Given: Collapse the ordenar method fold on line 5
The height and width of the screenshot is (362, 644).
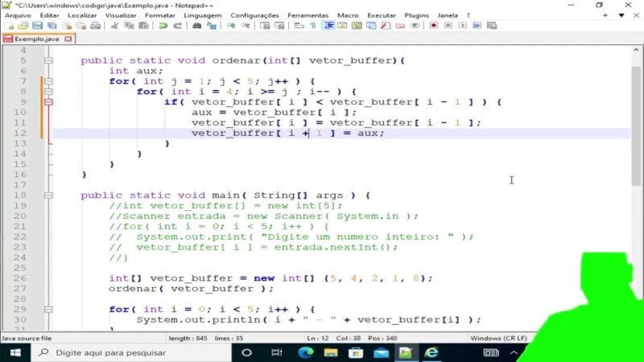Looking at the screenshot, I should tap(48, 60).
